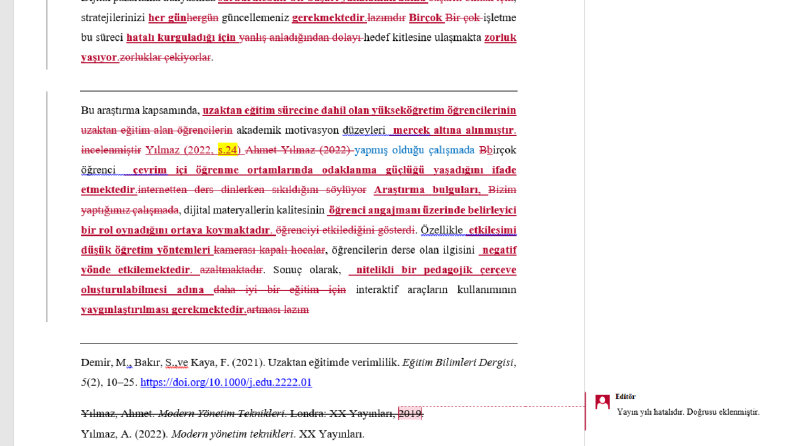Click the change bar beside the 'Bu araştırma kapsamında' paragraph

(47, 206)
